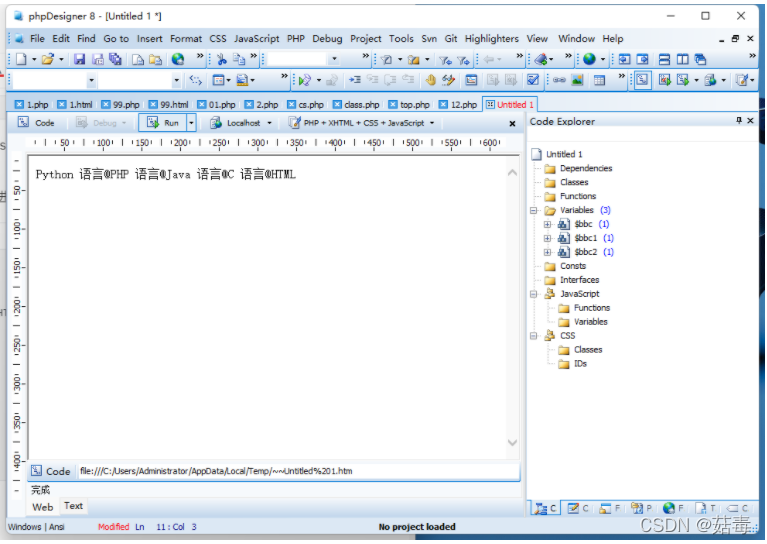Open the Debug menu

coord(327,39)
